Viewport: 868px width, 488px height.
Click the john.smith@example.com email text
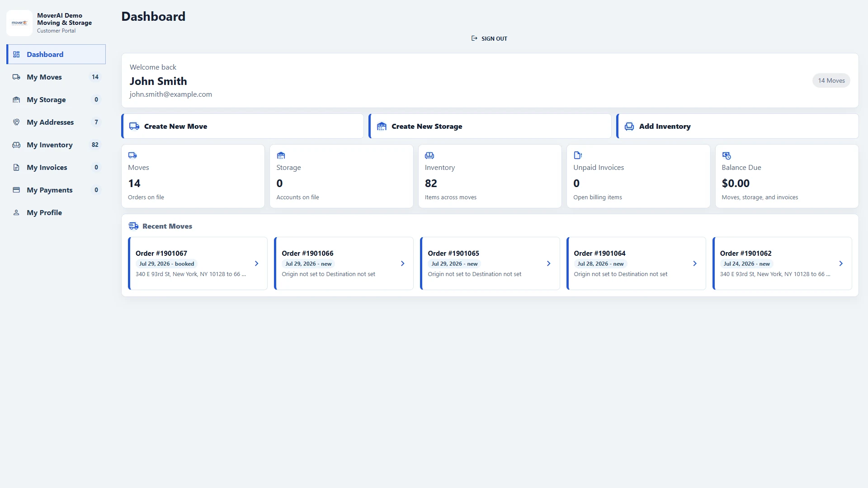[x=171, y=94]
